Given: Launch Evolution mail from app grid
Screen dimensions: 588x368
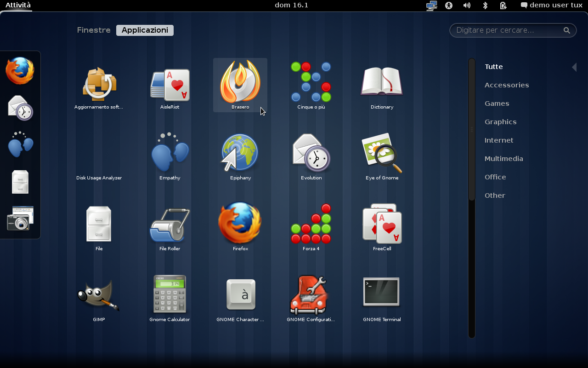Looking at the screenshot, I should pos(311,156).
